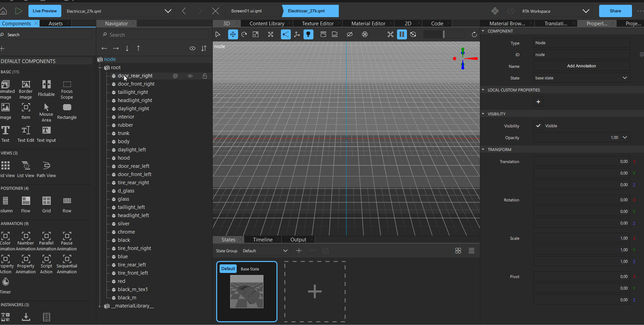
Task: Go back with left chevron
Action: pos(184,11)
